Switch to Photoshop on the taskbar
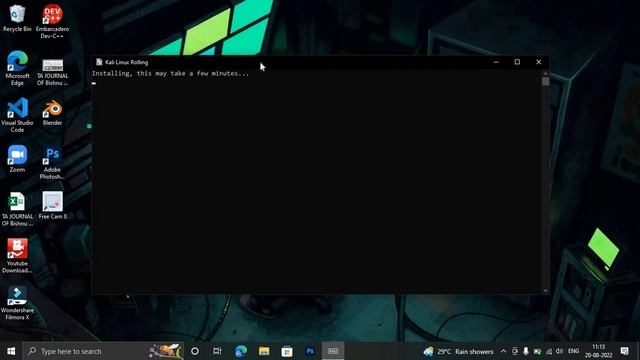Viewport: 640px width, 360px height. click(x=310, y=351)
